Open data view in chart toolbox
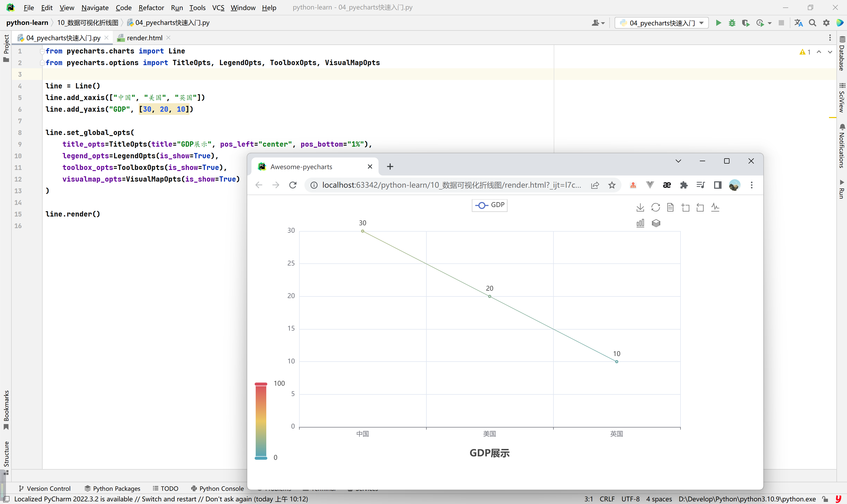This screenshot has height=504, width=847. tap(670, 207)
